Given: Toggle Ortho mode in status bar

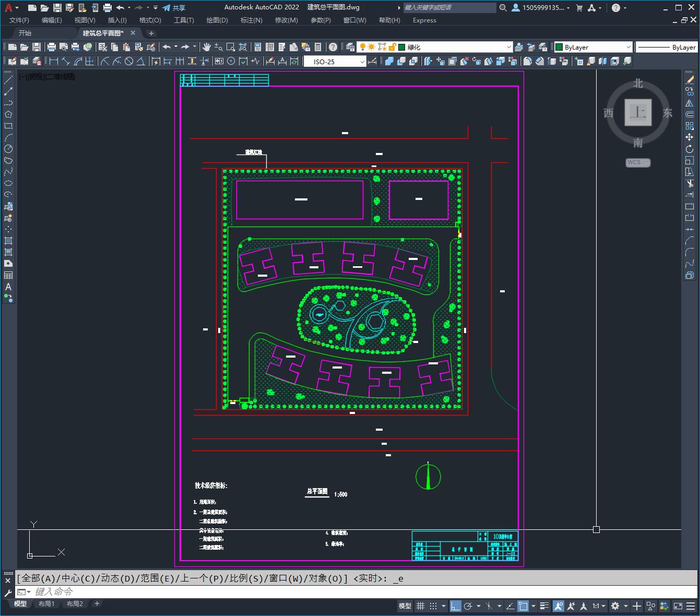Looking at the screenshot, I should coord(456,606).
